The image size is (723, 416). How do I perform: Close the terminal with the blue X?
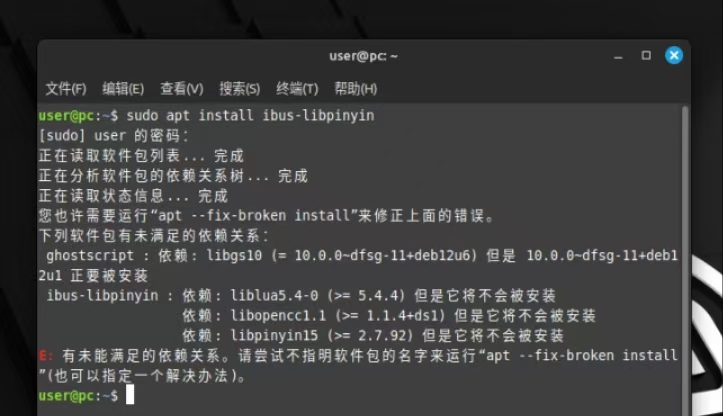point(674,55)
